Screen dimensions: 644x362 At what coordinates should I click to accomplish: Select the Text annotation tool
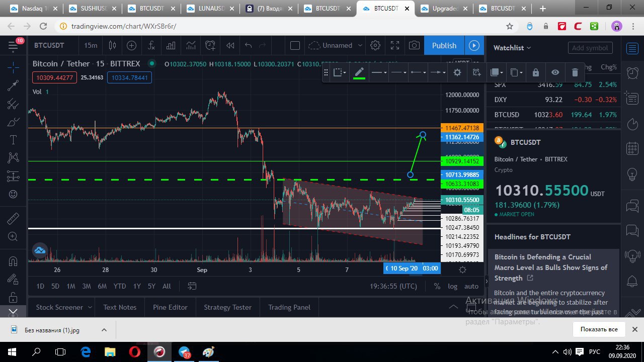(x=13, y=140)
